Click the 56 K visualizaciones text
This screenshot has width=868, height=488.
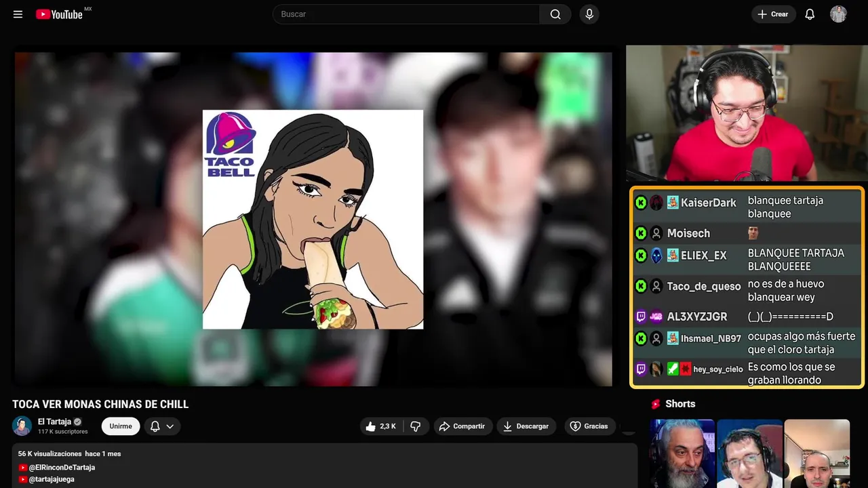click(50, 453)
